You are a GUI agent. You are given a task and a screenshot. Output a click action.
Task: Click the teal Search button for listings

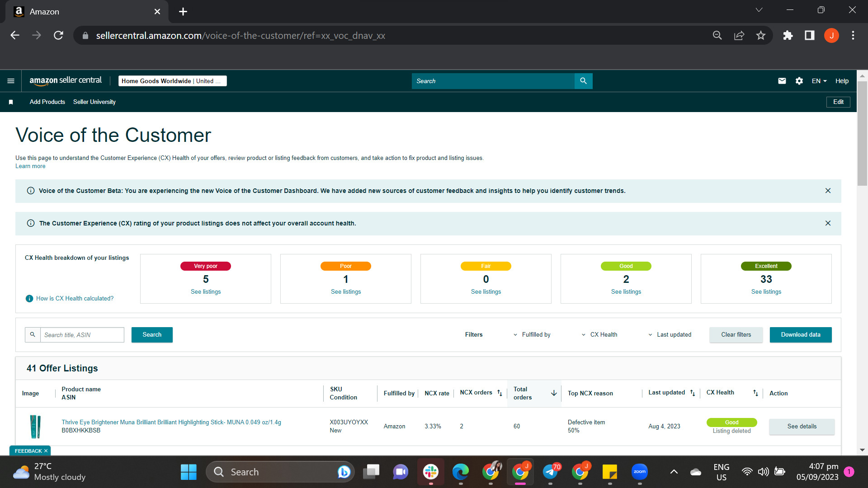152,335
